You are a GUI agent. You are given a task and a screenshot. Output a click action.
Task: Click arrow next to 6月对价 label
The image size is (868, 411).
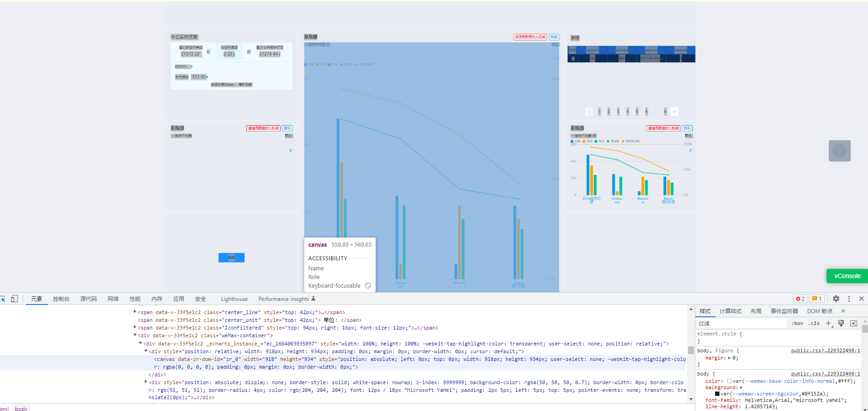(192, 66)
